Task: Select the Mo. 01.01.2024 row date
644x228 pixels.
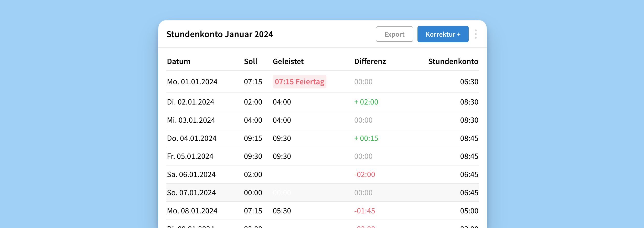Action: (x=192, y=82)
